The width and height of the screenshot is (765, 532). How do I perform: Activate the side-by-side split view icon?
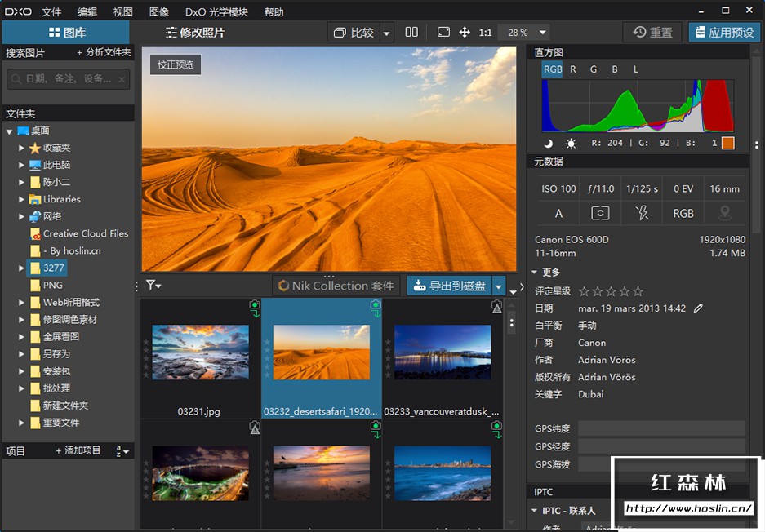pos(411,32)
